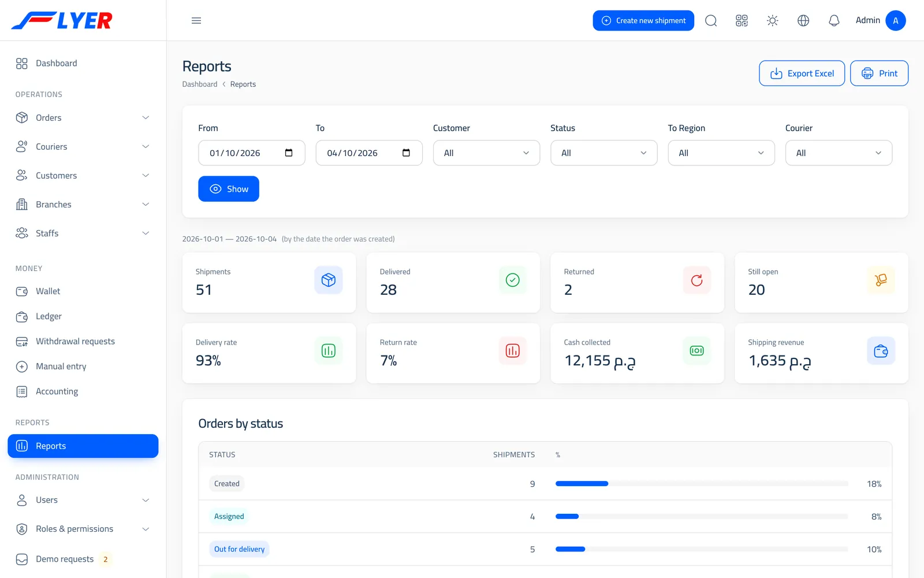Open notifications bell icon
This screenshot has height=578, width=924.
click(x=834, y=21)
